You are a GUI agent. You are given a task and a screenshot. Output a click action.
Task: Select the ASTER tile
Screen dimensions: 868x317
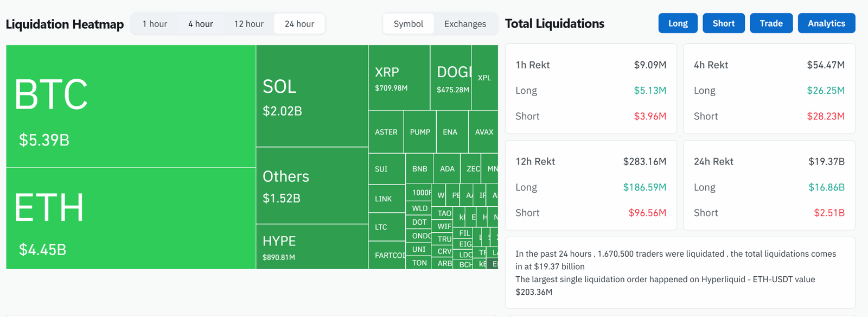click(386, 132)
